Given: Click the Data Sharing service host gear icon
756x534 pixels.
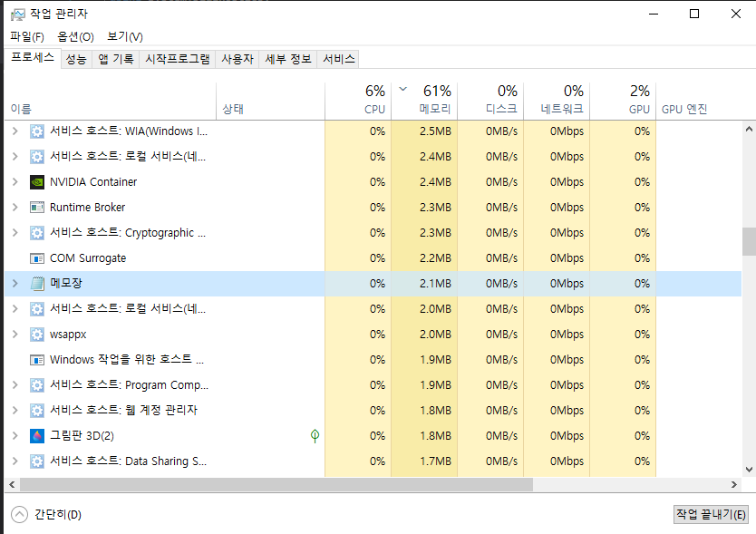Looking at the screenshot, I should click(x=37, y=461).
